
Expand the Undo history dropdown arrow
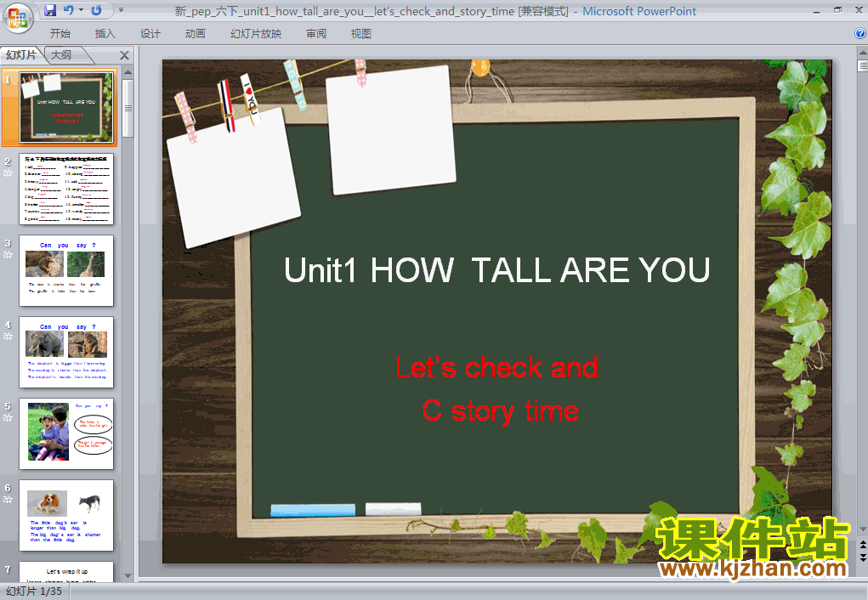(82, 10)
